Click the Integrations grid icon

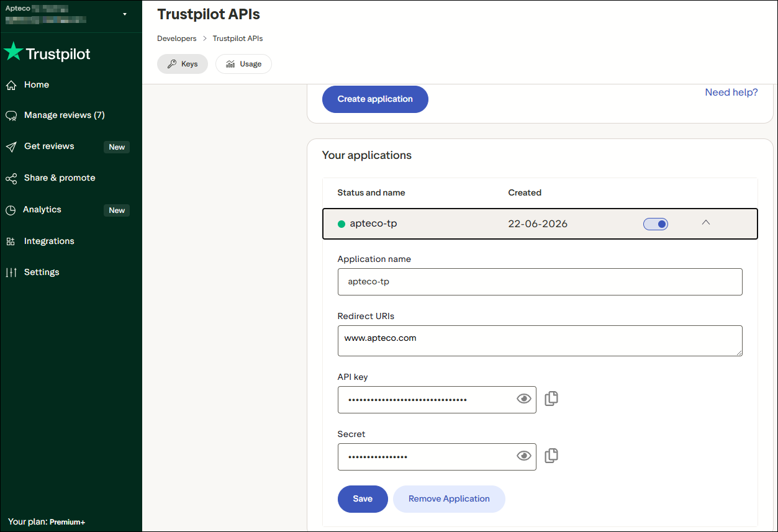tap(11, 241)
